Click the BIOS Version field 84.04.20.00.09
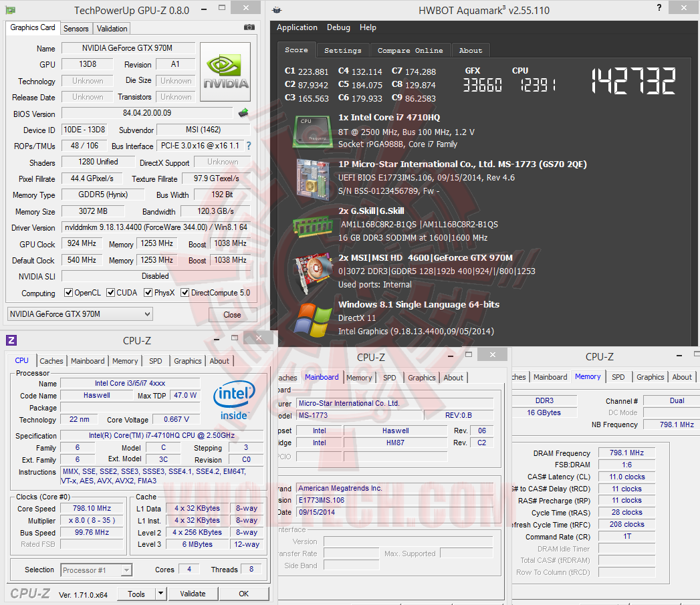The height and width of the screenshot is (605, 700). pos(147,113)
